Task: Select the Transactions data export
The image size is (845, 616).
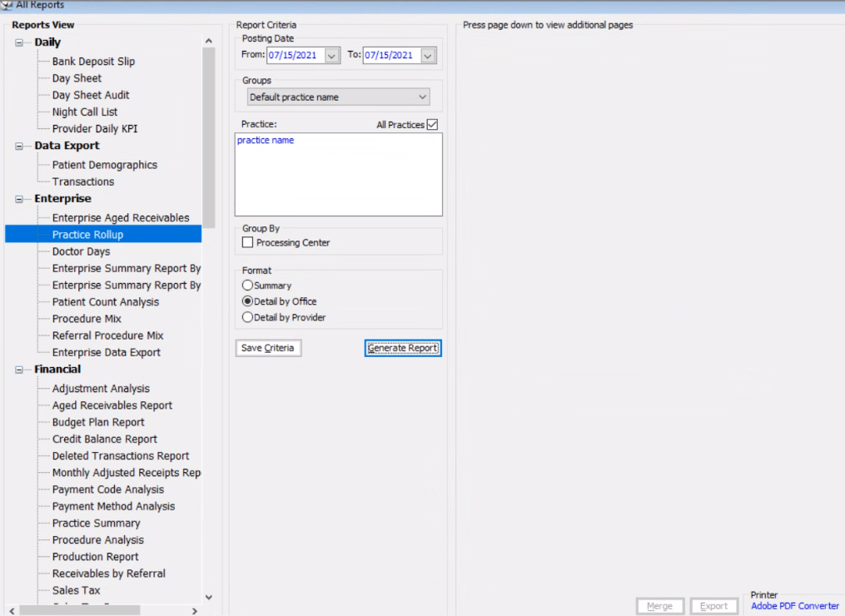Action: (83, 181)
